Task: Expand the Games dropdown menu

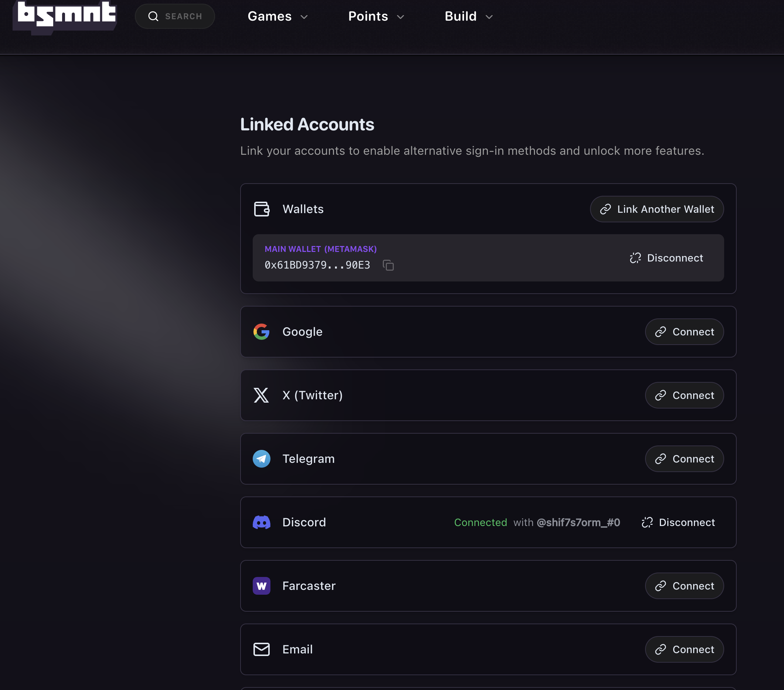Action: coord(278,17)
